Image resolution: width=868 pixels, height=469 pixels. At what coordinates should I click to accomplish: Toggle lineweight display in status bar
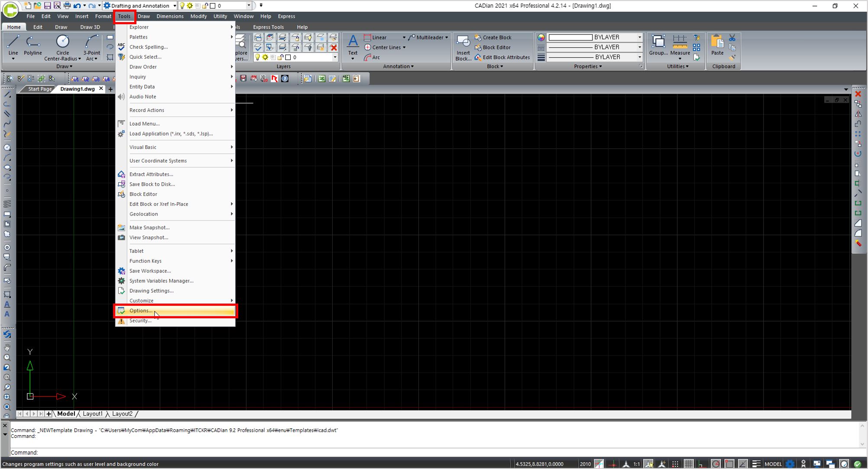pyautogui.click(x=756, y=464)
